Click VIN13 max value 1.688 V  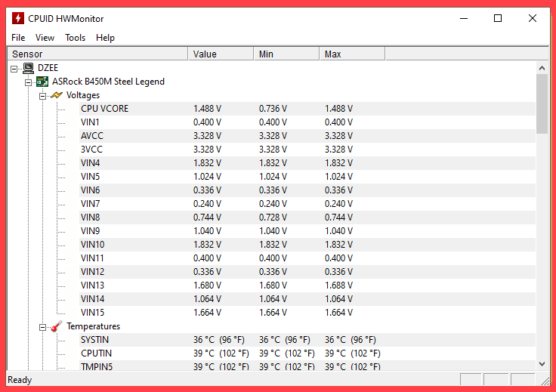coord(338,286)
